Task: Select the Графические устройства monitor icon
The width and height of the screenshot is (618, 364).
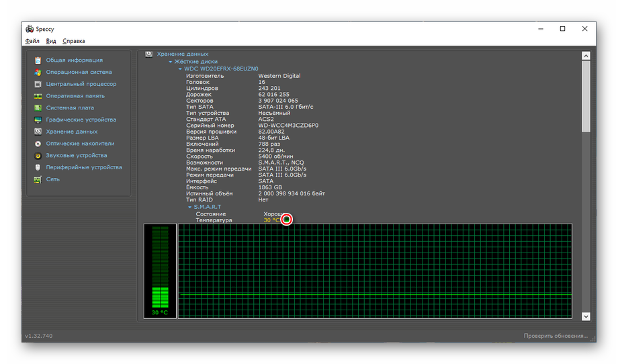Action: [38, 120]
